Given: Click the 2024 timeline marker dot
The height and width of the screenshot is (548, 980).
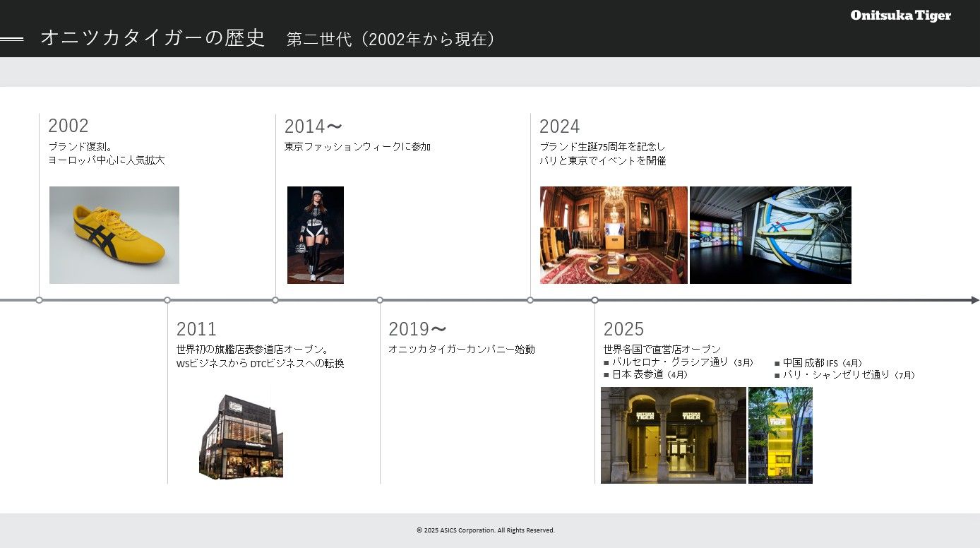Looking at the screenshot, I should click(530, 300).
